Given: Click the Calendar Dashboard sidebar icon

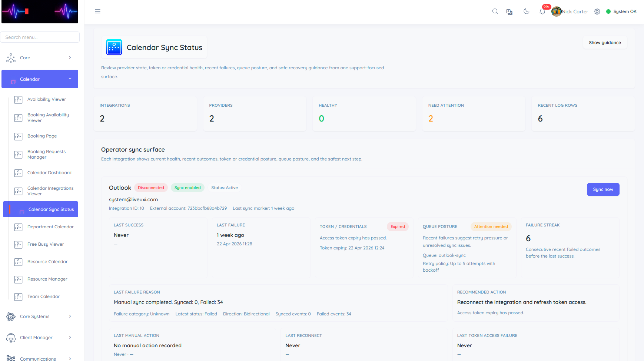Looking at the screenshot, I should (x=18, y=173).
